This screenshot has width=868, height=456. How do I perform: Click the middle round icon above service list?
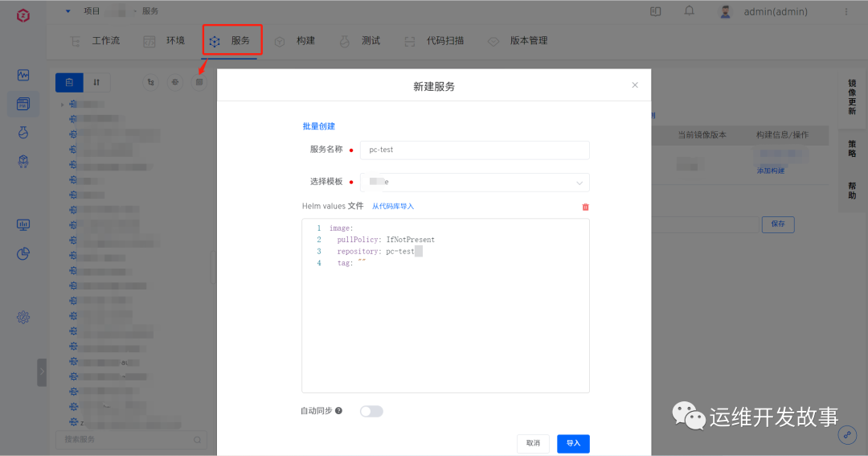(175, 83)
